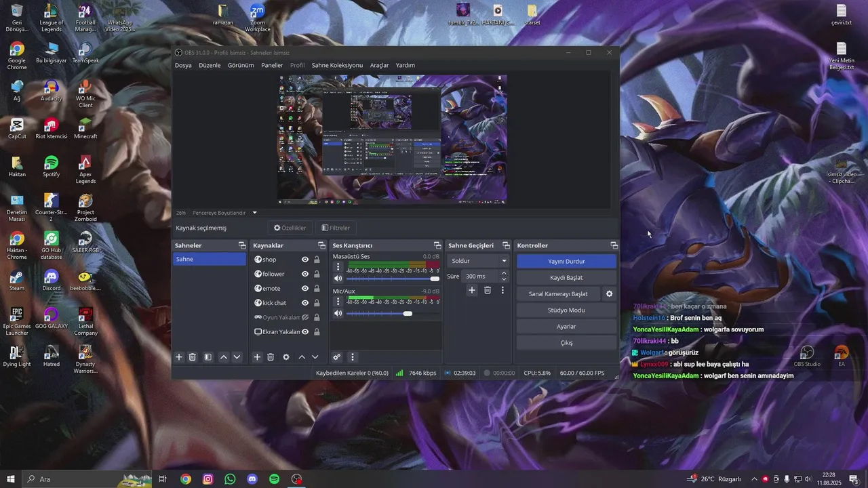This screenshot has height=488, width=868.
Task: Open the Sahne Koleksiyonu menu
Action: point(337,65)
